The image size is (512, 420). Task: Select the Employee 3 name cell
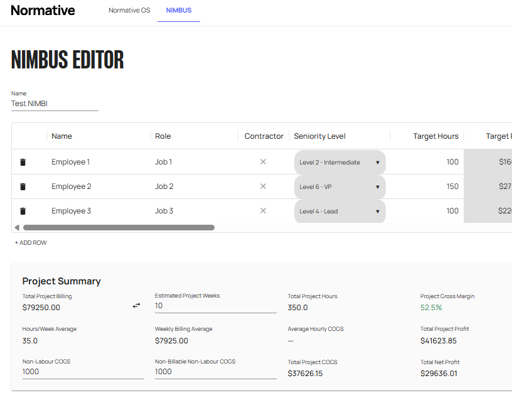pos(71,211)
